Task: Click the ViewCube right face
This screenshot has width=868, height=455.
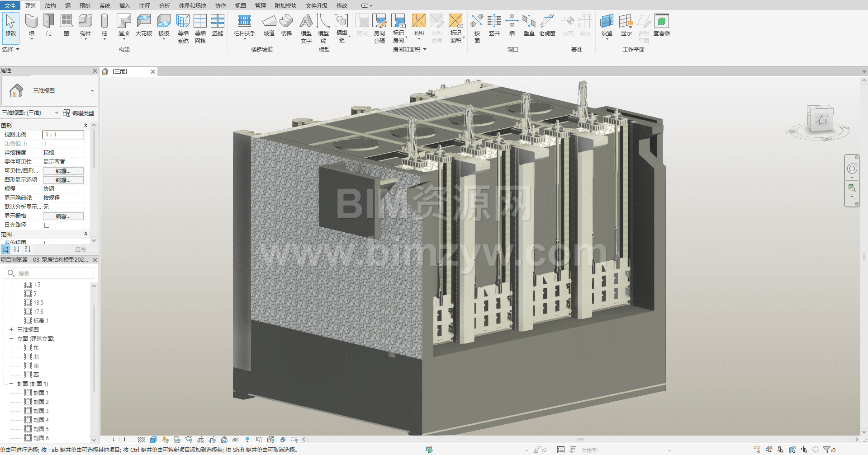Action: tap(821, 120)
